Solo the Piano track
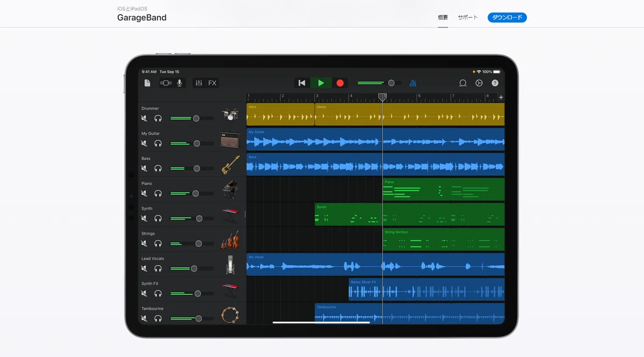The height and width of the screenshot is (357, 644). (x=158, y=193)
